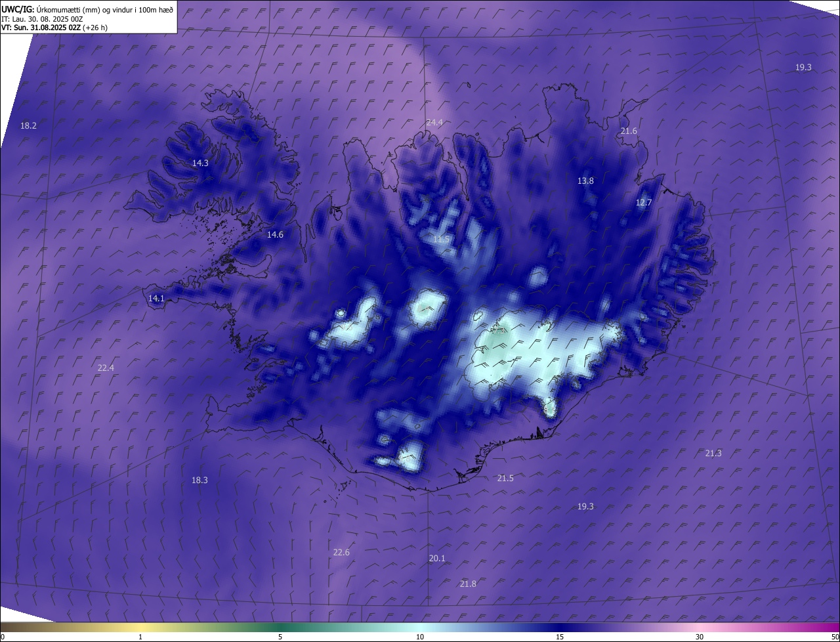Click the 20.1 value on the map

pyautogui.click(x=437, y=558)
